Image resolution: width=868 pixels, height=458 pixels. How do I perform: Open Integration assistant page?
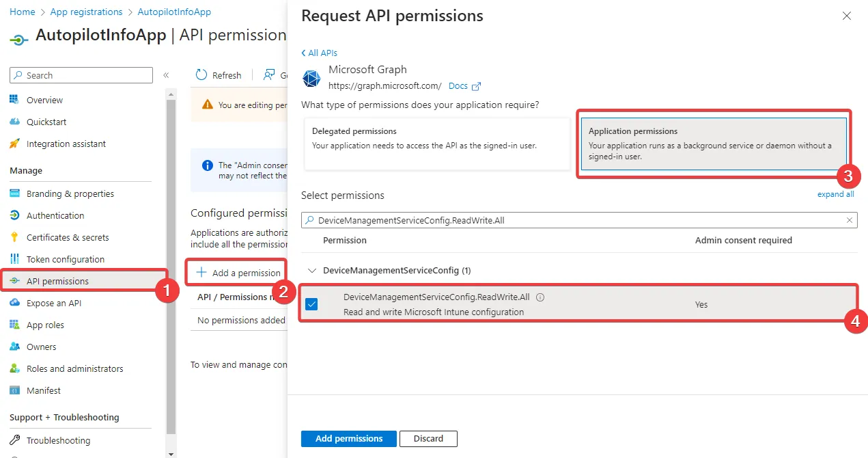tap(66, 144)
